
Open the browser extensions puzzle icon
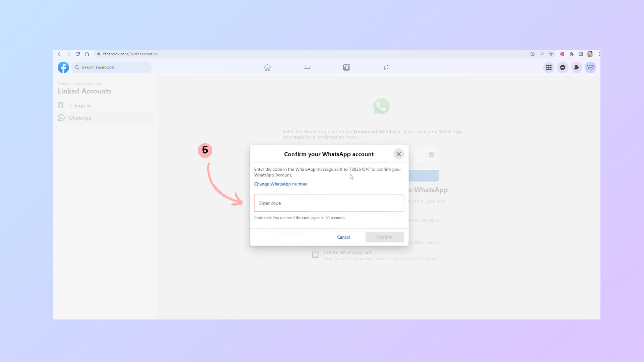point(572,54)
